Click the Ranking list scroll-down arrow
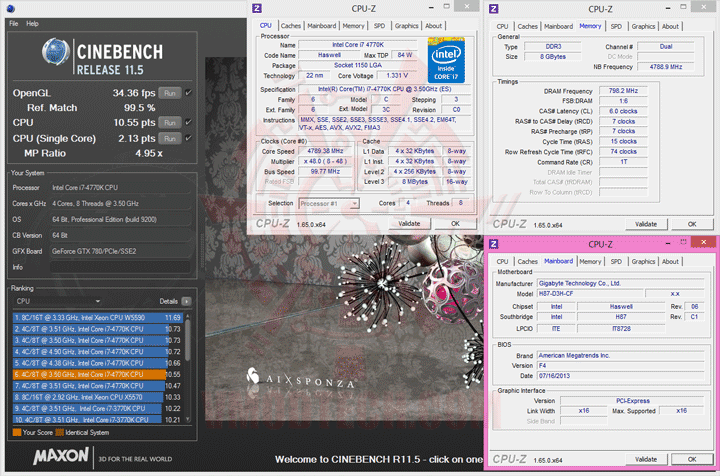Viewport: 720px width, 476px height. pos(188,419)
